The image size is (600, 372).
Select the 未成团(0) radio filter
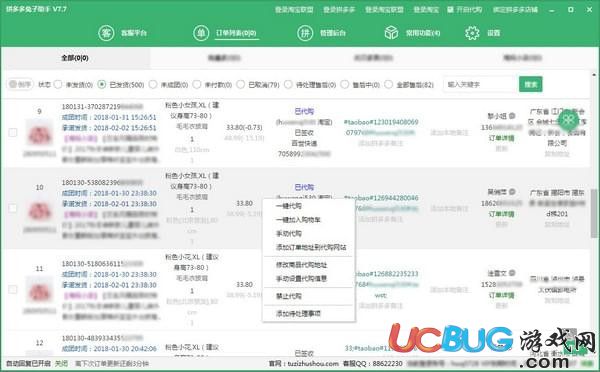coord(153,84)
